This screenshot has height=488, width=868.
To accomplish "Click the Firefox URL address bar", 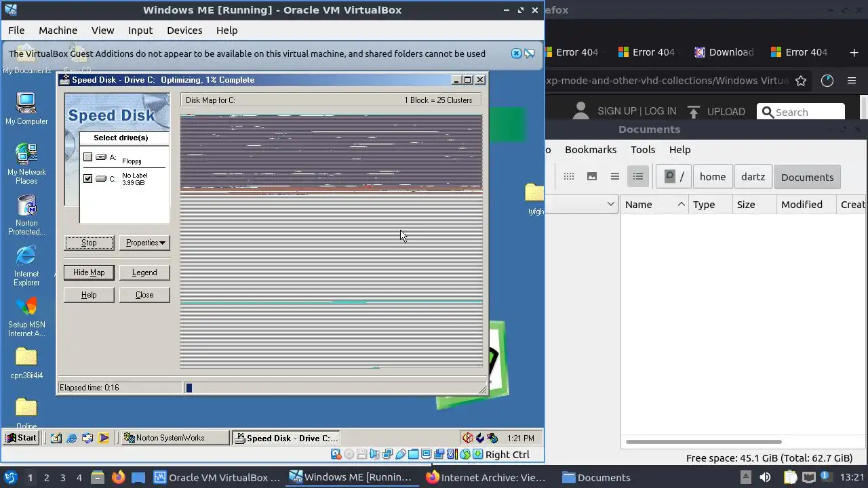I will tap(667, 81).
